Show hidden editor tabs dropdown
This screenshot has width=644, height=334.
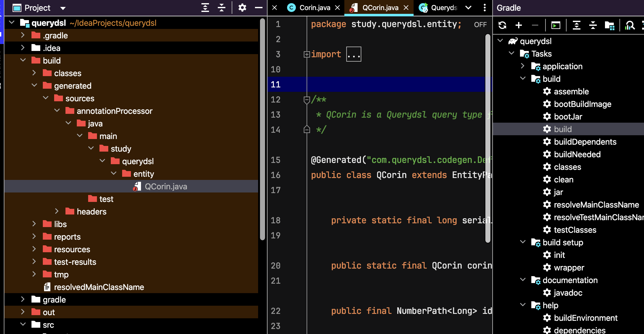[468, 8]
